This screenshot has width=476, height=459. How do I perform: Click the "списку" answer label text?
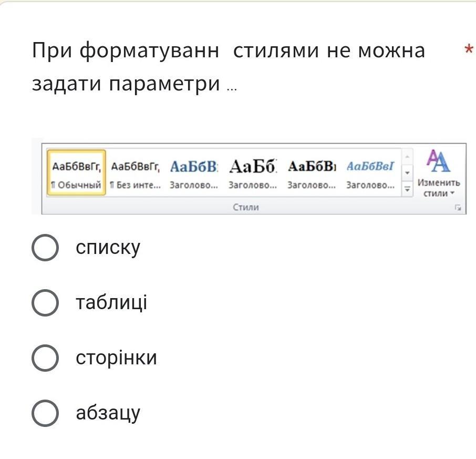[108, 248]
